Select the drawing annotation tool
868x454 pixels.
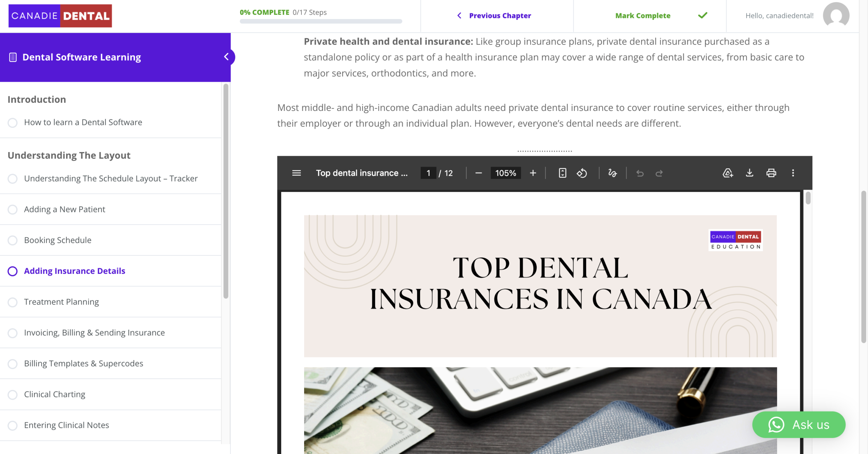click(612, 173)
